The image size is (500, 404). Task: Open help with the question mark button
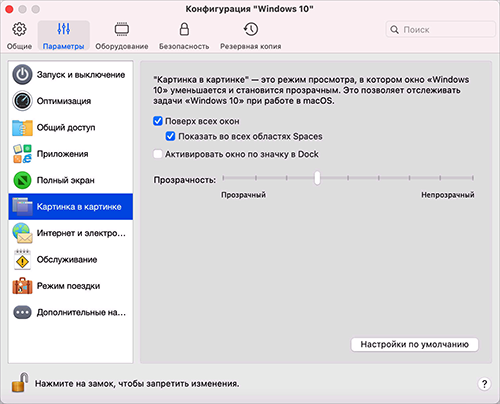point(484,384)
